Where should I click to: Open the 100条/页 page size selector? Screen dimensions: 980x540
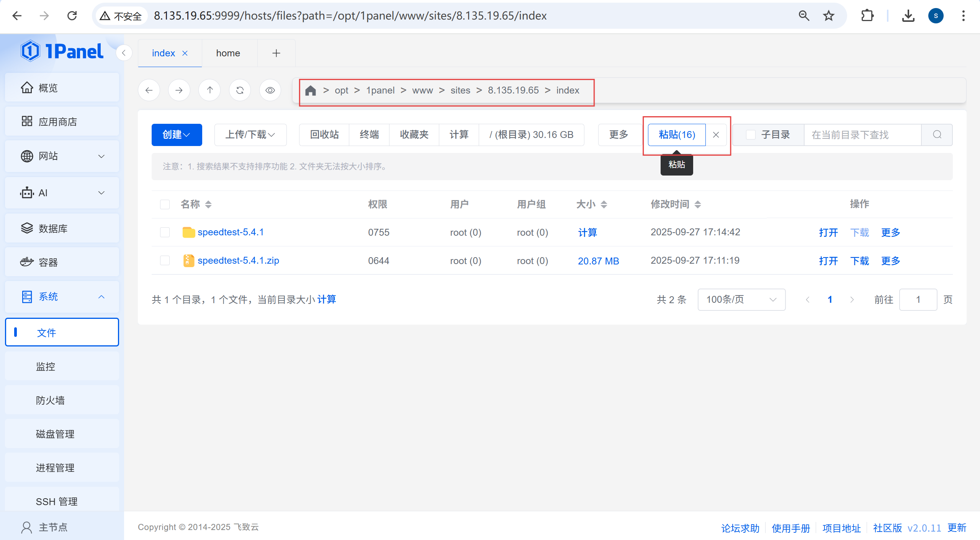[741, 299]
